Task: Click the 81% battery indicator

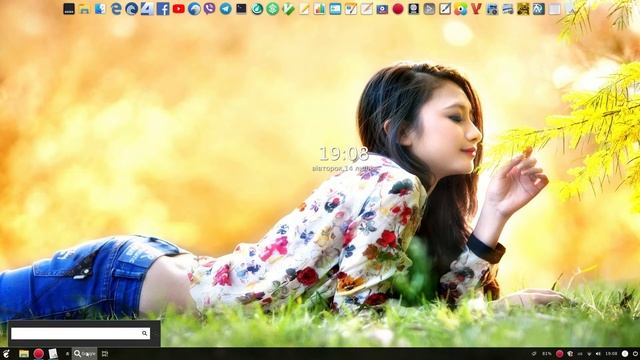Action: [x=547, y=353]
